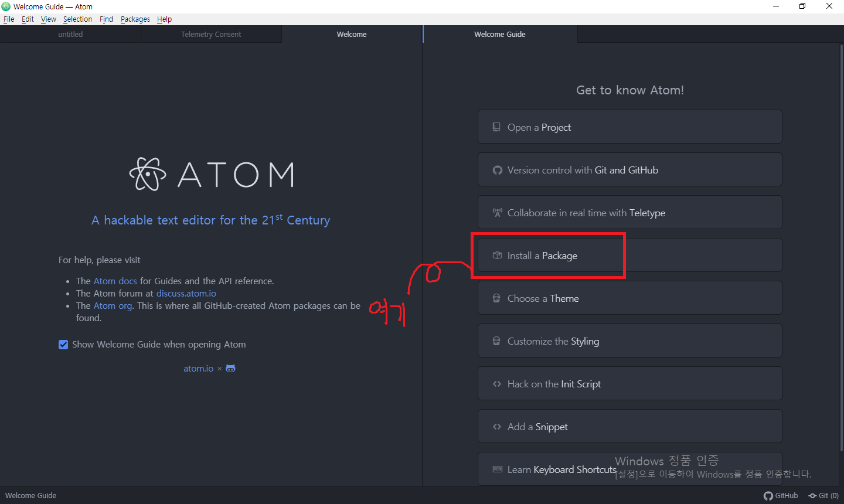
Task: Click the paint can icon beside Choose a Theme
Action: 496,298
